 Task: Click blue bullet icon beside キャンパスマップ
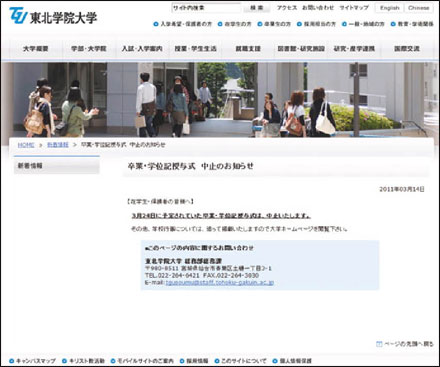(x=12, y=361)
